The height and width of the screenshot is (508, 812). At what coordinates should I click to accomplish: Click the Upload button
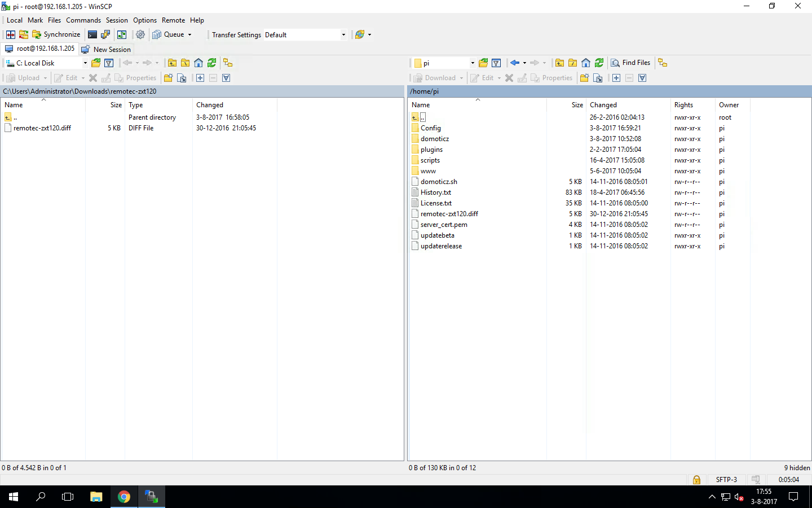point(23,78)
